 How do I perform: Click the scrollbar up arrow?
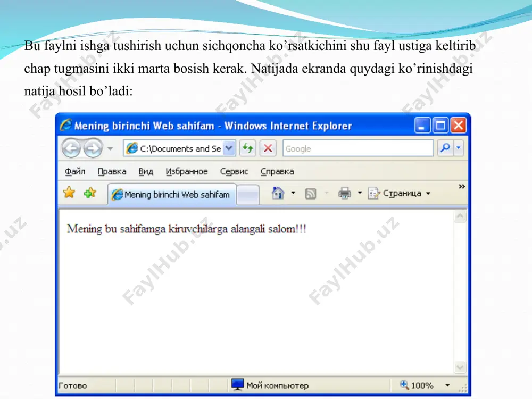pyautogui.click(x=460, y=216)
